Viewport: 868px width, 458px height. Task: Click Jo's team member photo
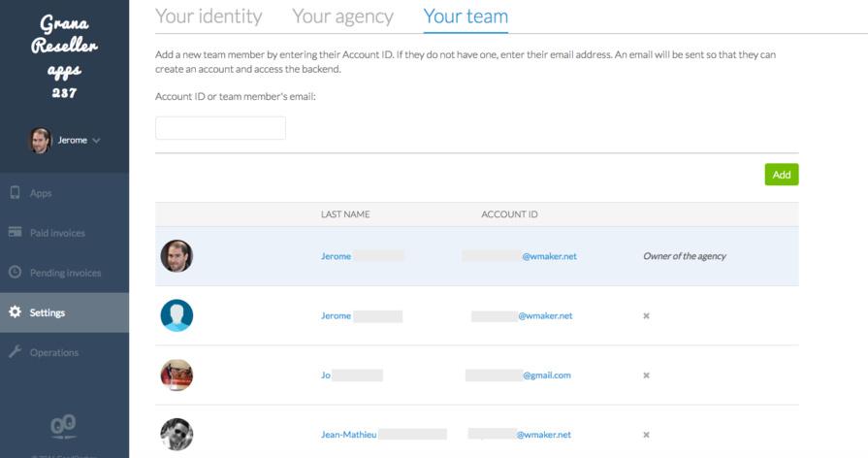pyautogui.click(x=177, y=375)
